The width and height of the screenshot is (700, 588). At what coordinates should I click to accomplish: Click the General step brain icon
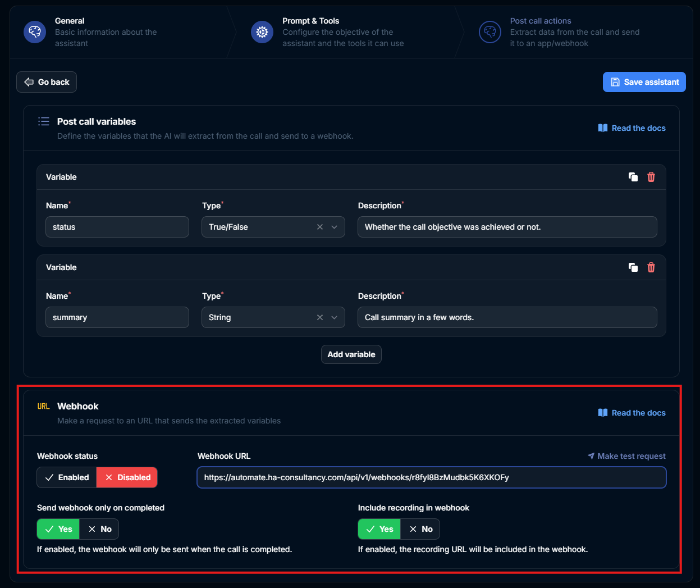[x=34, y=32]
